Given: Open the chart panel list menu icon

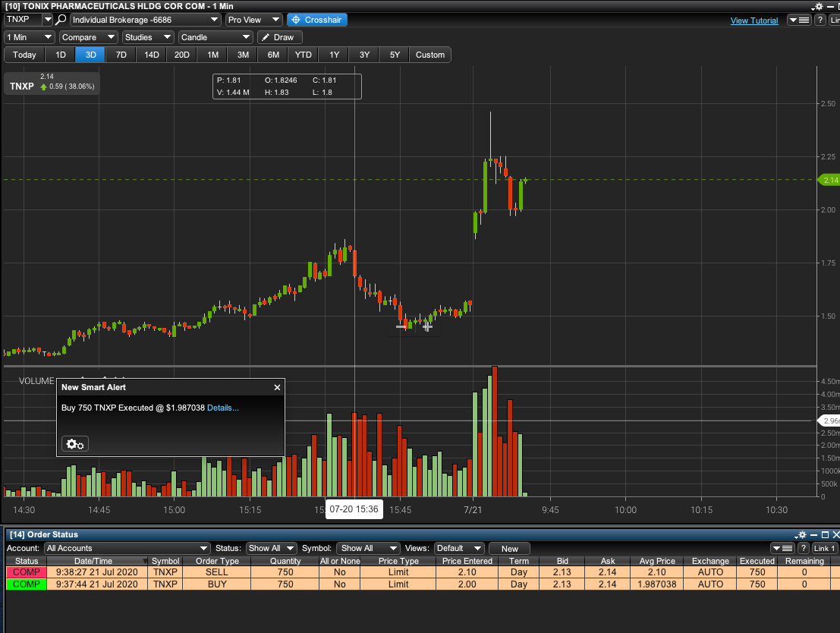Looking at the screenshot, I should 799,20.
